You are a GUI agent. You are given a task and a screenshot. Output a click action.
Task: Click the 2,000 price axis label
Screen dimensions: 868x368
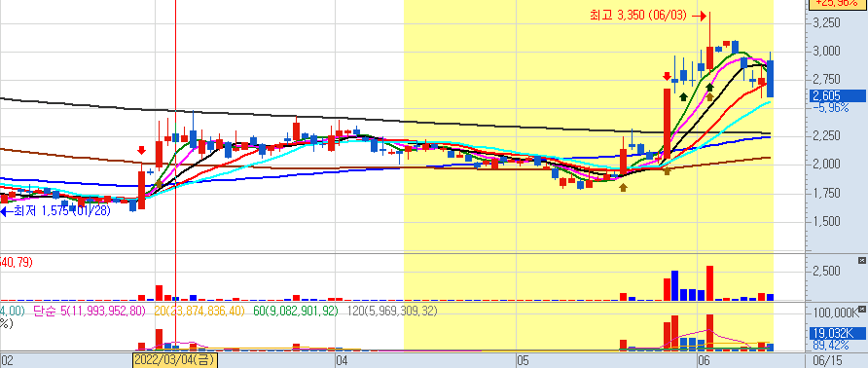click(825, 165)
